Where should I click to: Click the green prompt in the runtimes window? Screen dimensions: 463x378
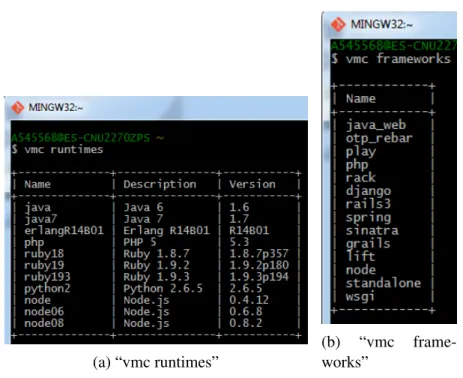point(87,138)
